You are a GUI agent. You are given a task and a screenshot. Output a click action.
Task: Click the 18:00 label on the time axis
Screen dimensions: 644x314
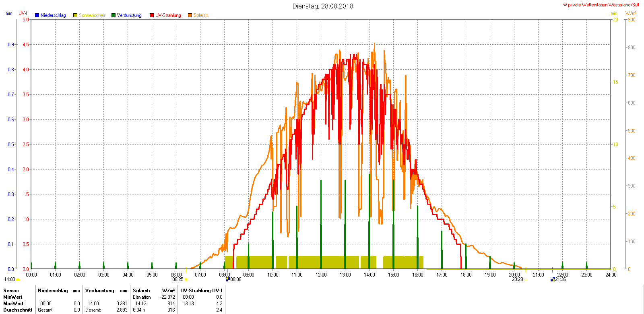(466, 275)
